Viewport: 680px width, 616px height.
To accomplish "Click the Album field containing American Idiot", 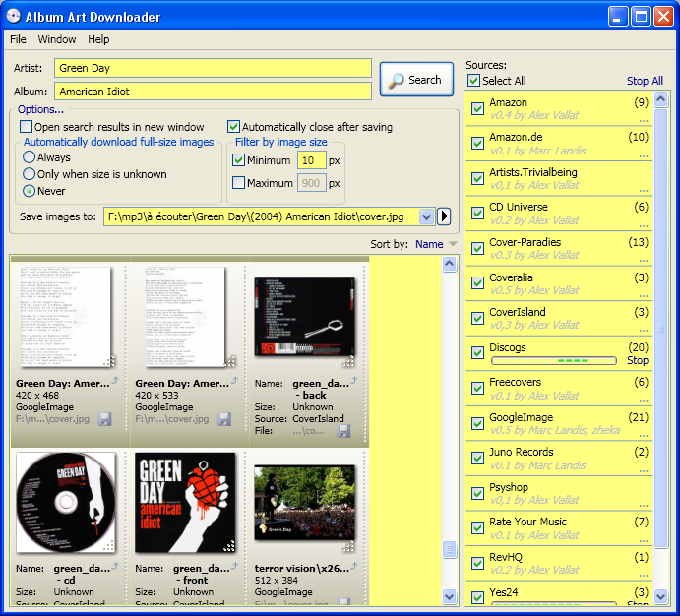I will point(213,92).
